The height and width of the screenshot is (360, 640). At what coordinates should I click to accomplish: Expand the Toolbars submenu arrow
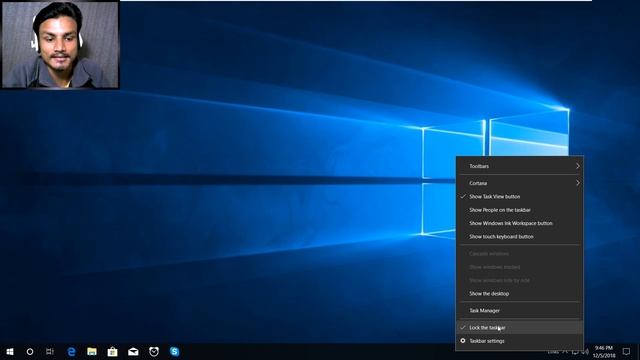point(578,166)
